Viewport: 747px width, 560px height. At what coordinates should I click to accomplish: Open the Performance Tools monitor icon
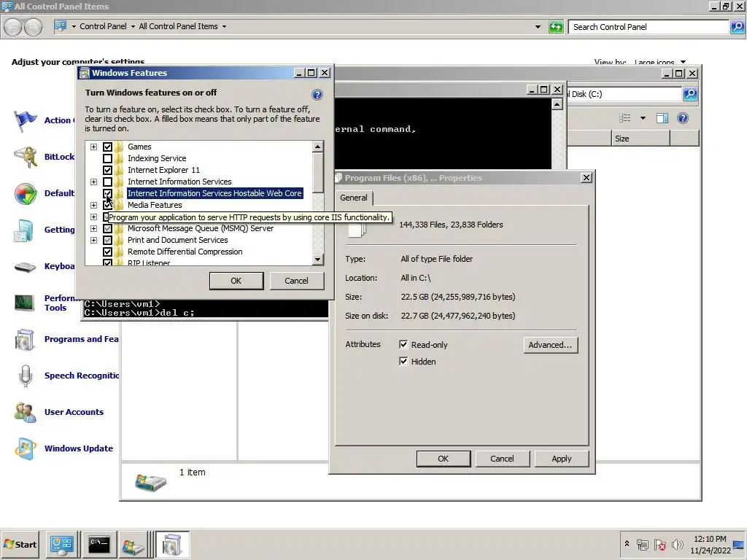[24, 303]
